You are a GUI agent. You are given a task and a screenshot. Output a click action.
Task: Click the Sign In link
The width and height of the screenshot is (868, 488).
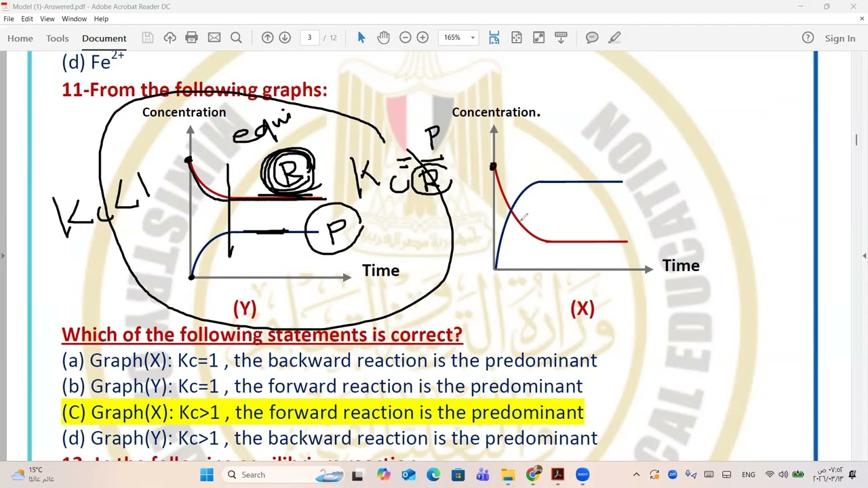tap(840, 39)
